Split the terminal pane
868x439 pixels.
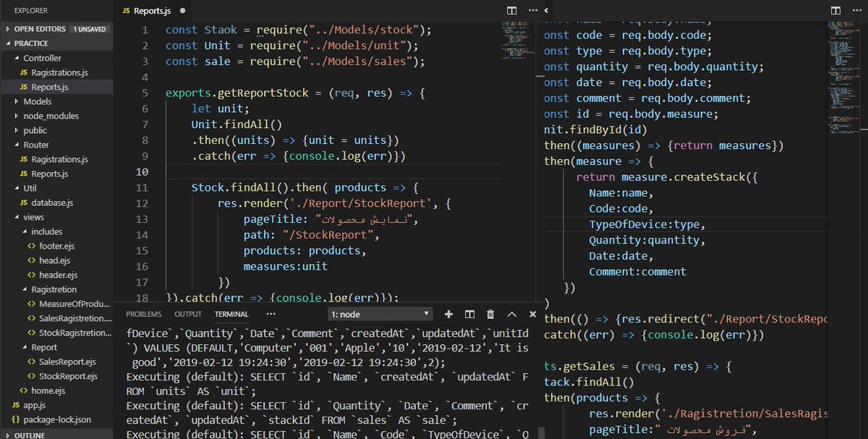[469, 314]
